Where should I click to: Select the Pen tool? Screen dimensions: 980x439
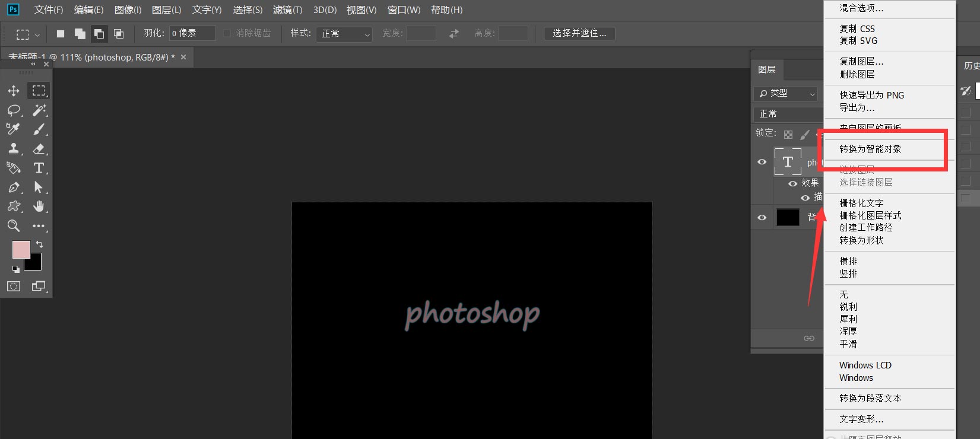click(14, 187)
